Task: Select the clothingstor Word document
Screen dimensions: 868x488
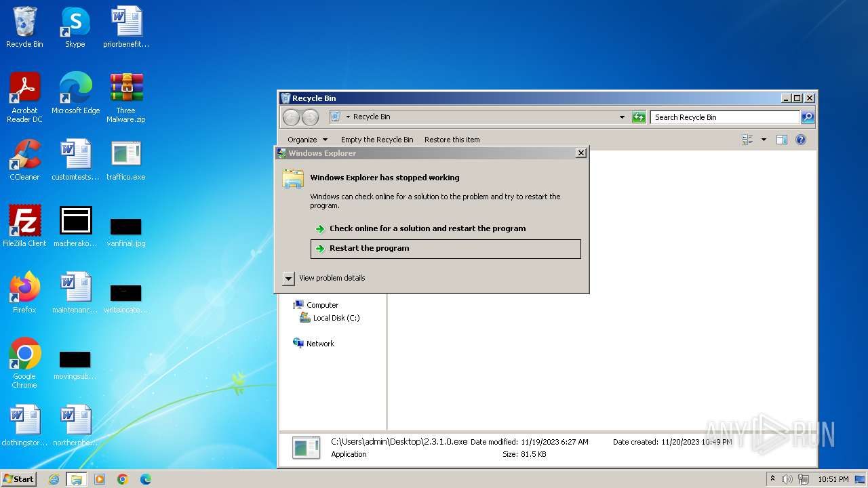Action: coord(24,426)
